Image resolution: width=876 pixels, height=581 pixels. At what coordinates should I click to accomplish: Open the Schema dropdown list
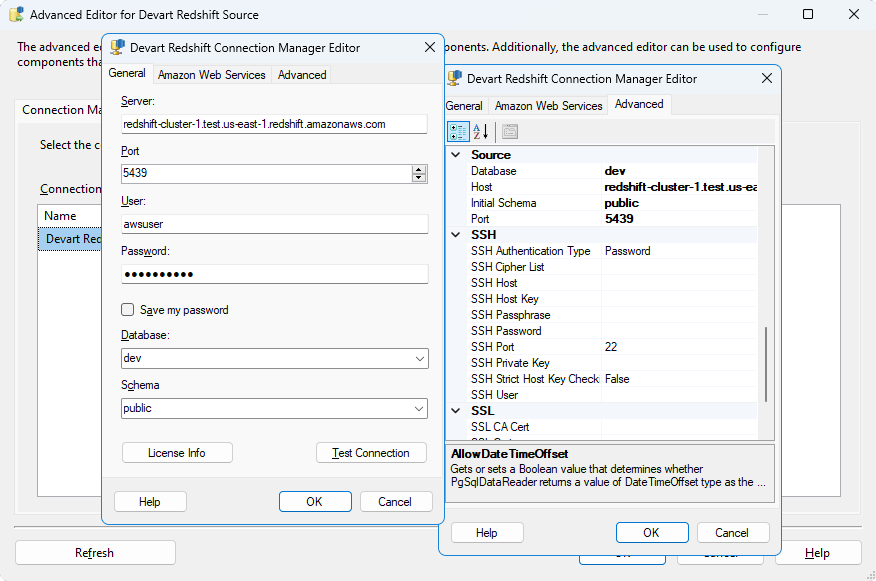tap(419, 408)
